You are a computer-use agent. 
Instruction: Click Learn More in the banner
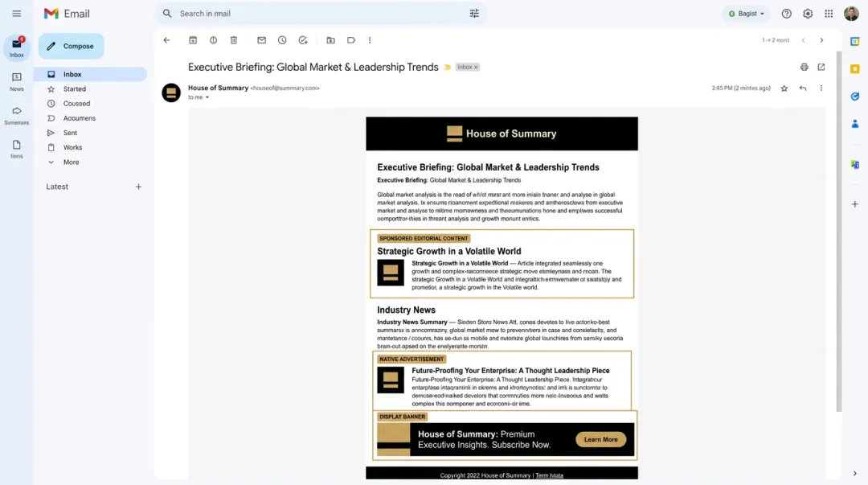coord(600,439)
